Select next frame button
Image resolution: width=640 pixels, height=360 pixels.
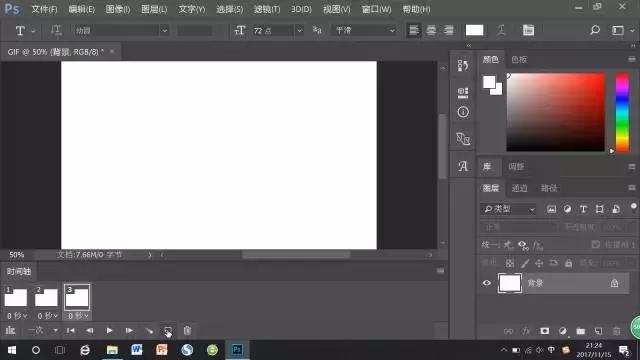(129, 331)
